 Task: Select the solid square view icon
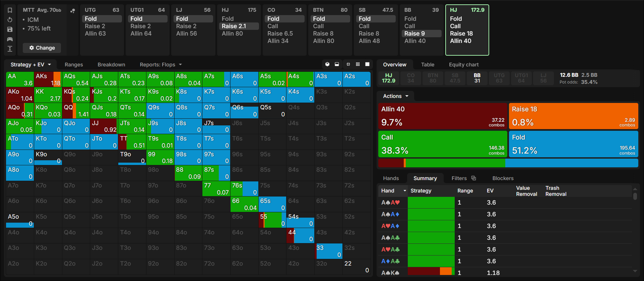point(367,64)
